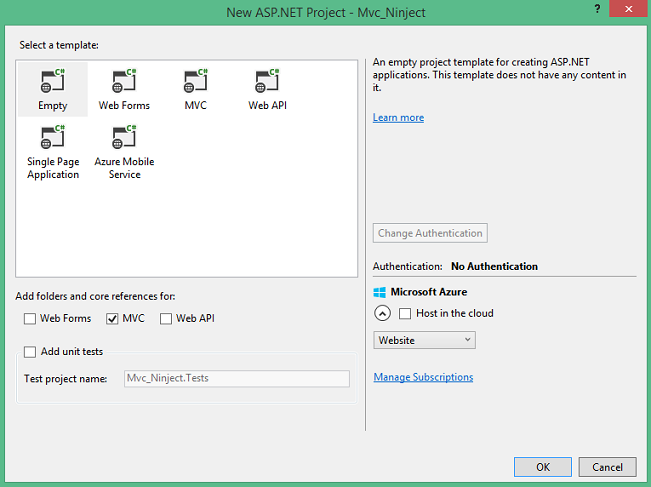Click the 'Test project name:' label
The height and width of the screenshot is (487, 651).
66,379
